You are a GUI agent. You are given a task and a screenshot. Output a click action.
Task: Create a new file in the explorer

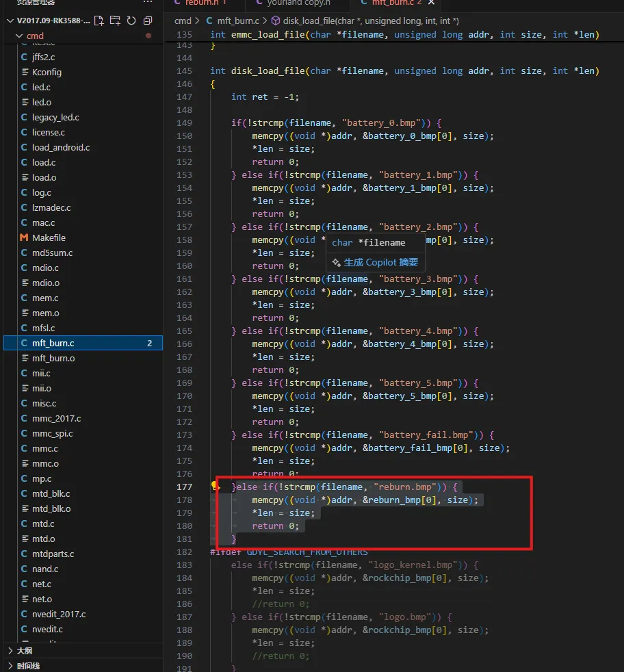click(x=99, y=21)
